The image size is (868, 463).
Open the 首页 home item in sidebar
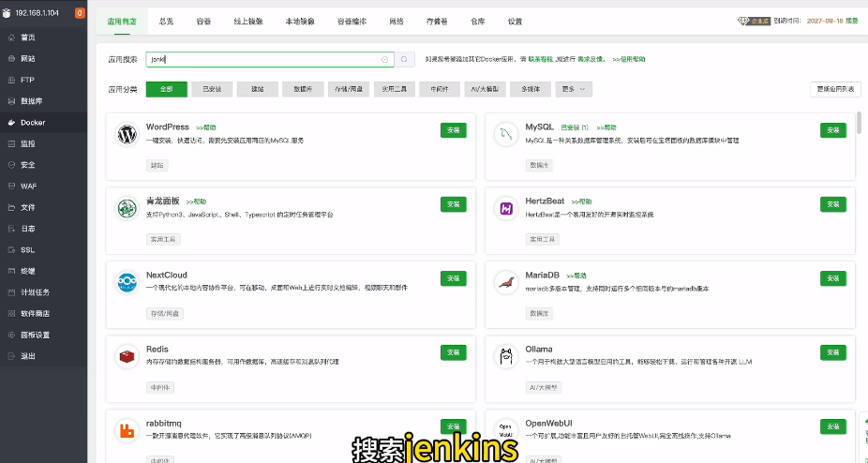point(43,37)
